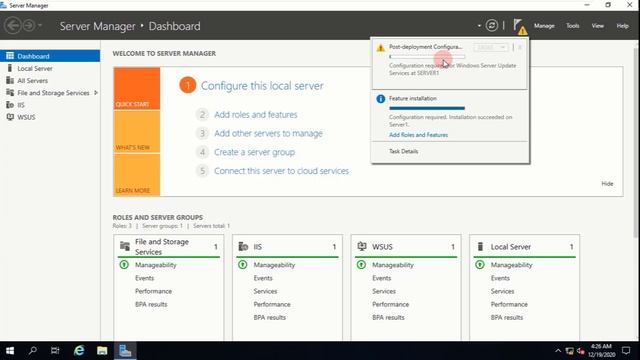Viewport: 640px width, 360px height.
Task: Refresh the Server Manager dashboard
Action: click(x=492, y=26)
